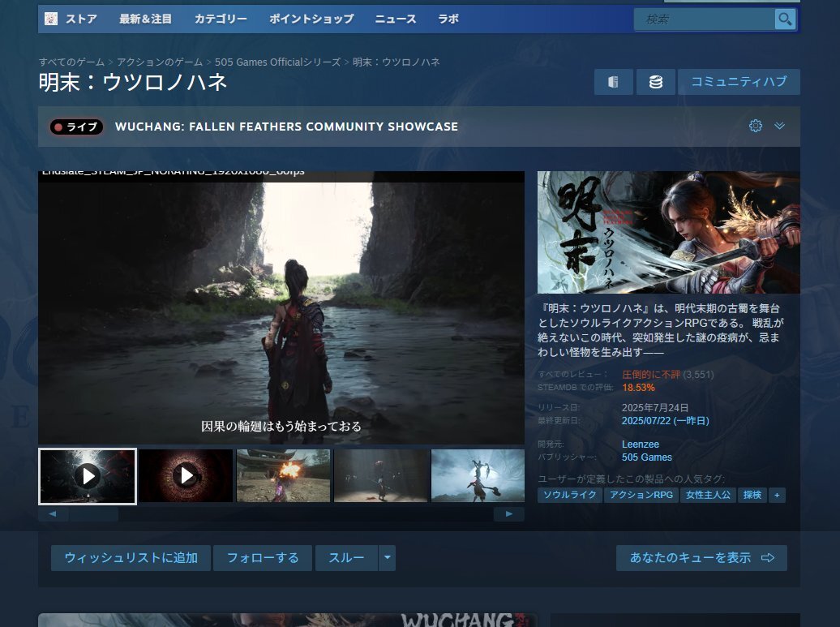Open developer Leenzee link
The height and width of the screenshot is (627, 840).
(641, 444)
